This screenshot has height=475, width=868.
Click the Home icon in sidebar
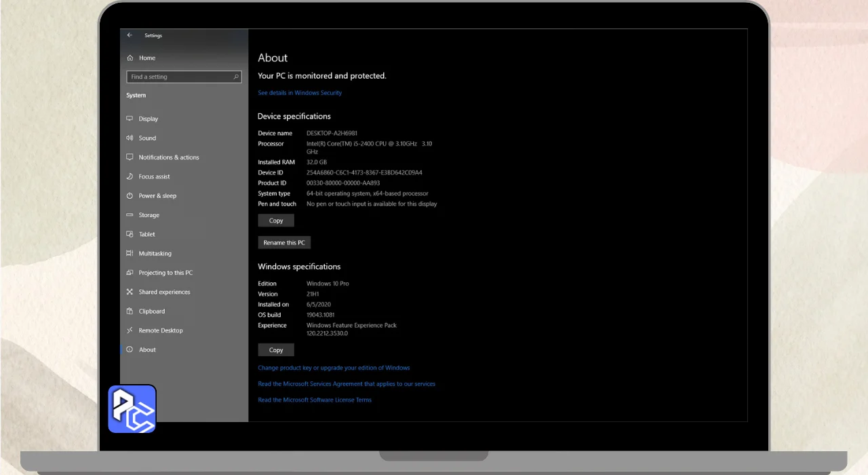tap(130, 58)
